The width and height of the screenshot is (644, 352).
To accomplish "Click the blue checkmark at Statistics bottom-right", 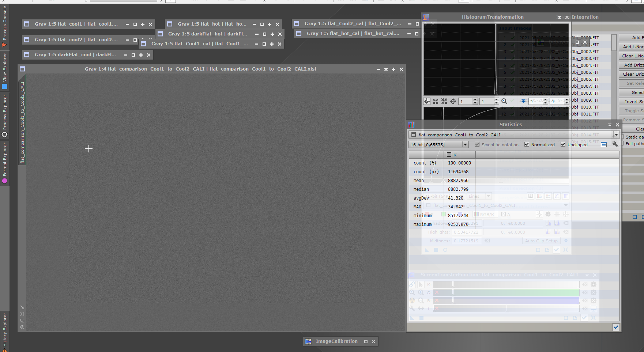I will pyautogui.click(x=616, y=327).
